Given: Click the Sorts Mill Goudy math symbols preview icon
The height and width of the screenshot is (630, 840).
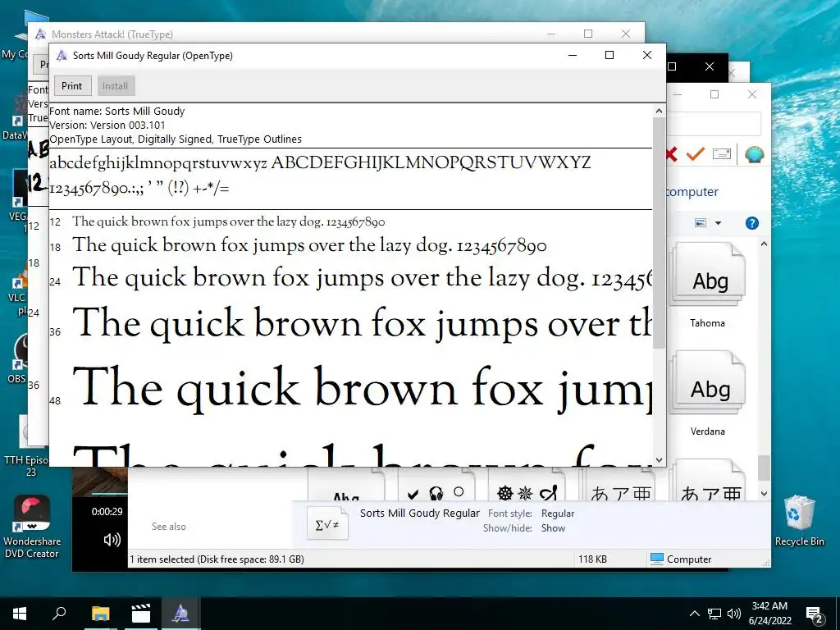Looking at the screenshot, I should point(327,523).
